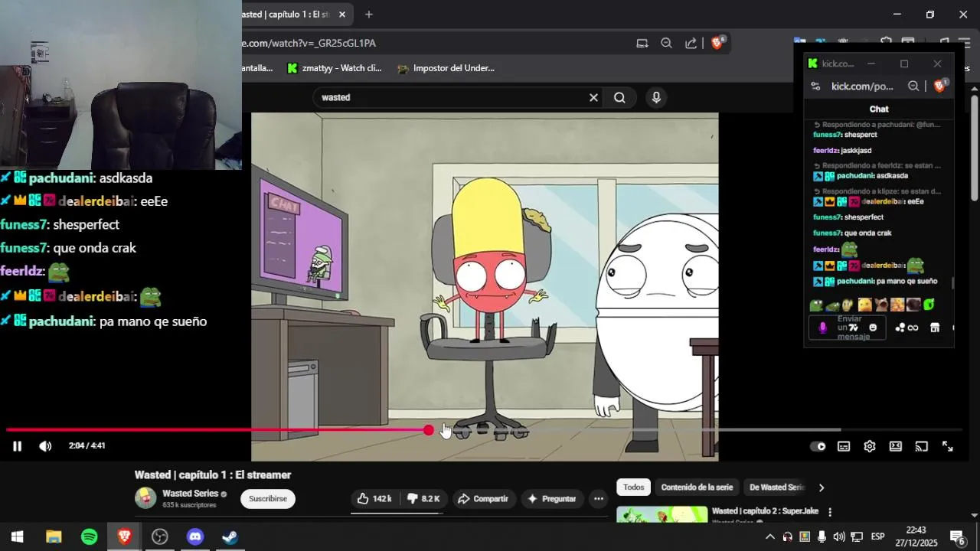Seek using the red progress bar handle
Image resolution: width=980 pixels, height=551 pixels.
[429, 430]
